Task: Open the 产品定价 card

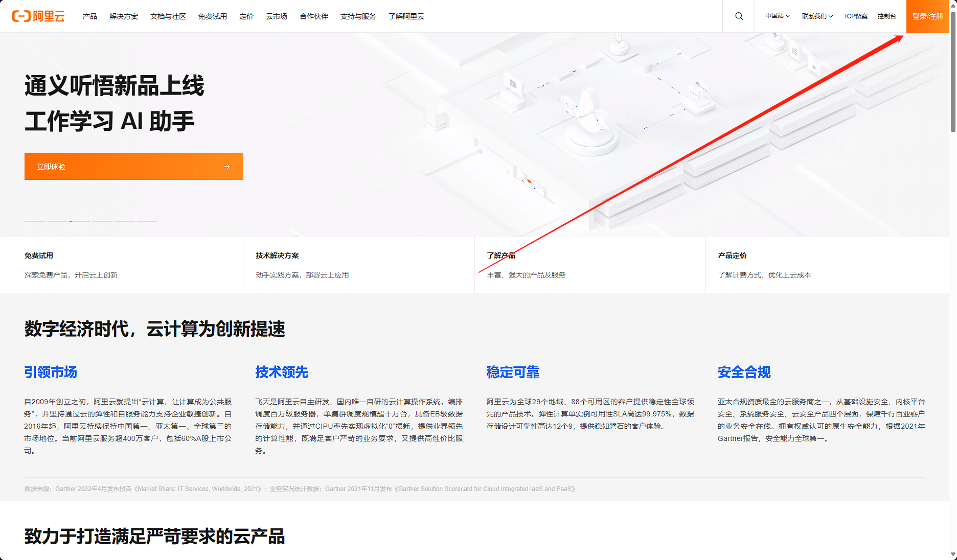Action: 827,265
